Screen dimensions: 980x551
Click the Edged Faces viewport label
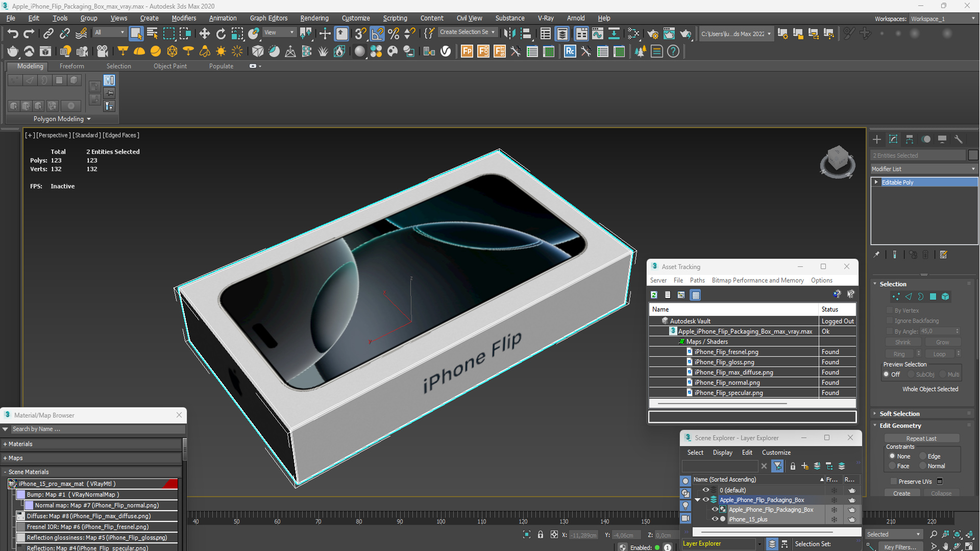pyautogui.click(x=120, y=135)
